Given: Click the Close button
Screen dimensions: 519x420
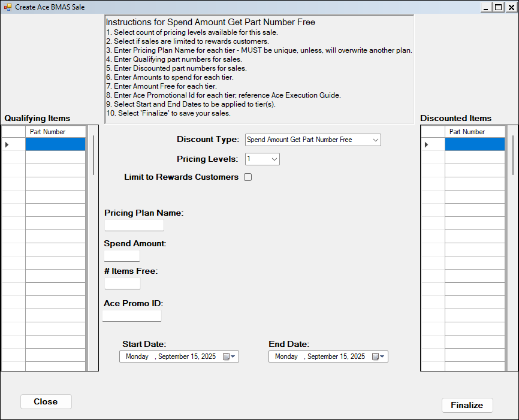Looking at the screenshot, I should click(x=46, y=401).
